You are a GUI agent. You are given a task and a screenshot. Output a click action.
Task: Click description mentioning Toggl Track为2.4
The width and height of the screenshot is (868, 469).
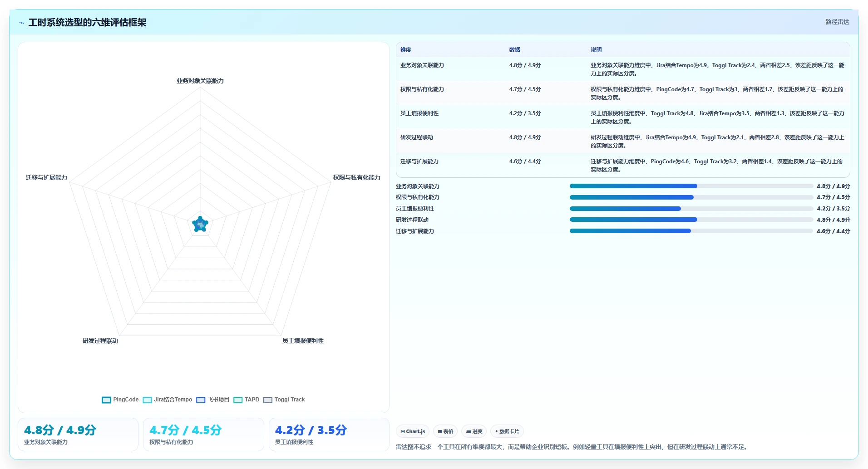pyautogui.click(x=717, y=69)
